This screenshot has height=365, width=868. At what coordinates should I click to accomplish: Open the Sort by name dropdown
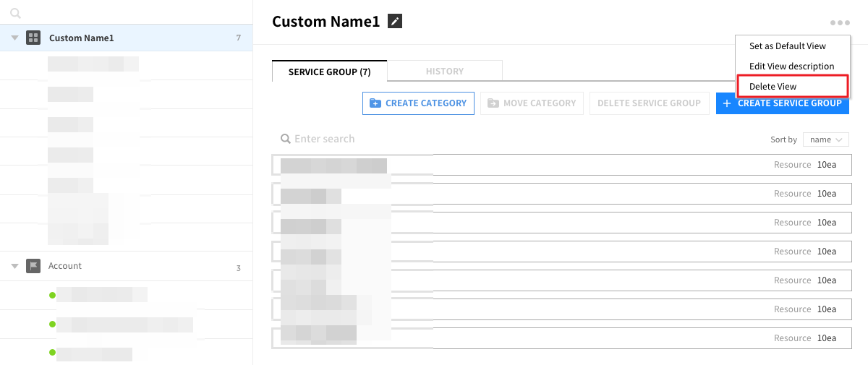click(x=825, y=139)
